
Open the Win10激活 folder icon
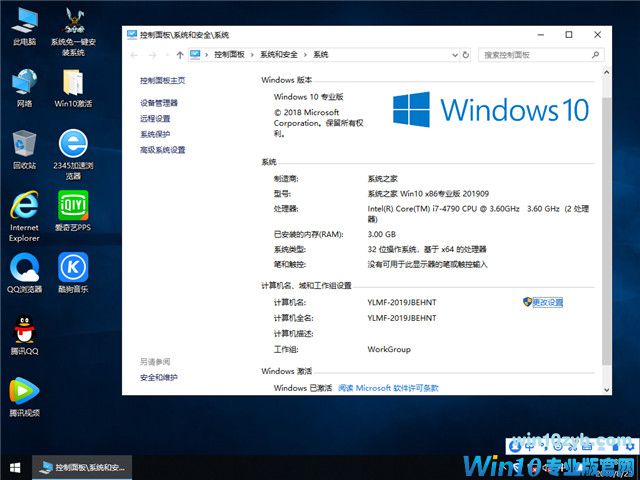(73, 88)
